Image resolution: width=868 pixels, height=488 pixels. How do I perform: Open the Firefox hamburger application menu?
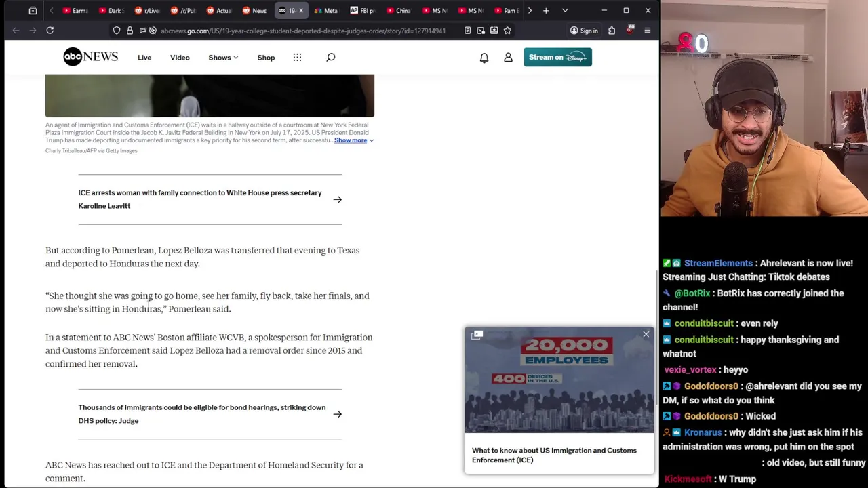(647, 30)
